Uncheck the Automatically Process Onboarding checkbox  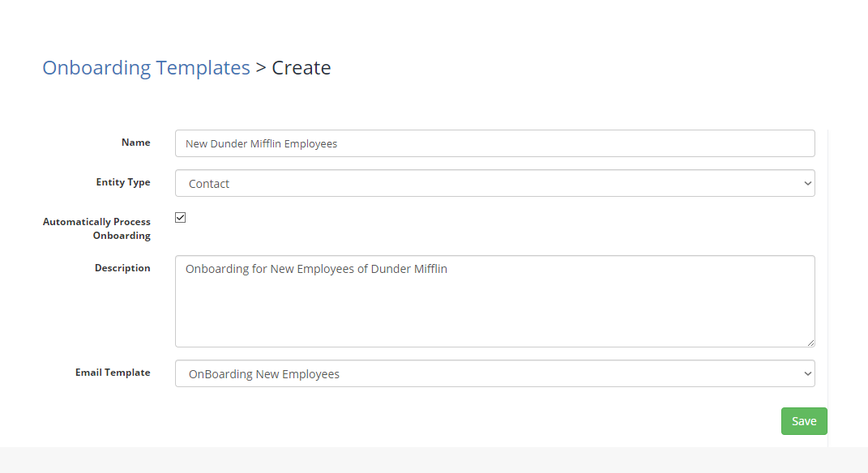tap(181, 217)
